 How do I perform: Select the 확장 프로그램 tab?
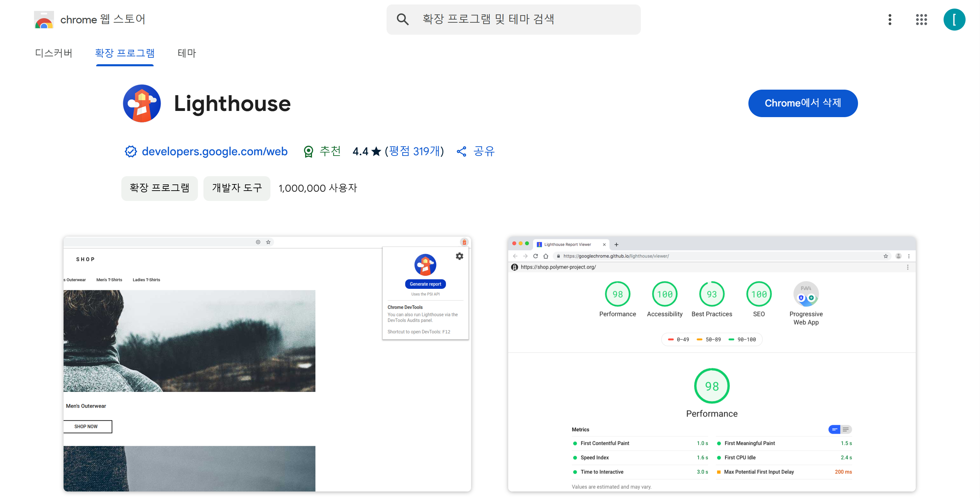point(125,53)
